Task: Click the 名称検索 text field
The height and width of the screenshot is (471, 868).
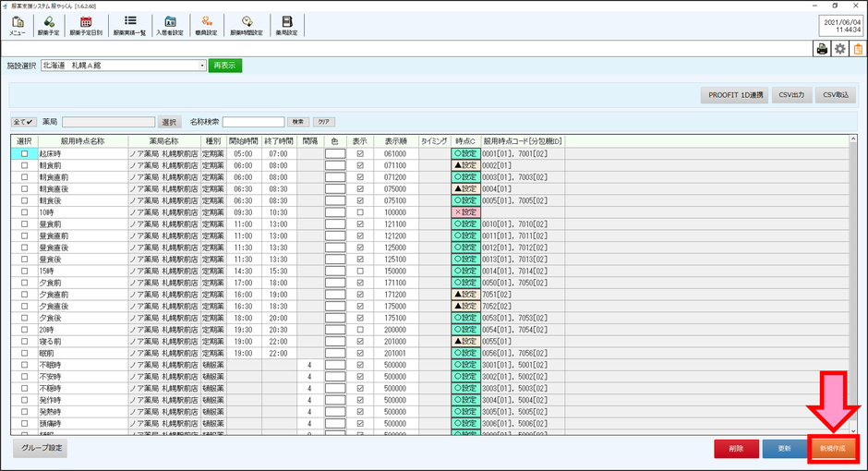Action: 253,122
